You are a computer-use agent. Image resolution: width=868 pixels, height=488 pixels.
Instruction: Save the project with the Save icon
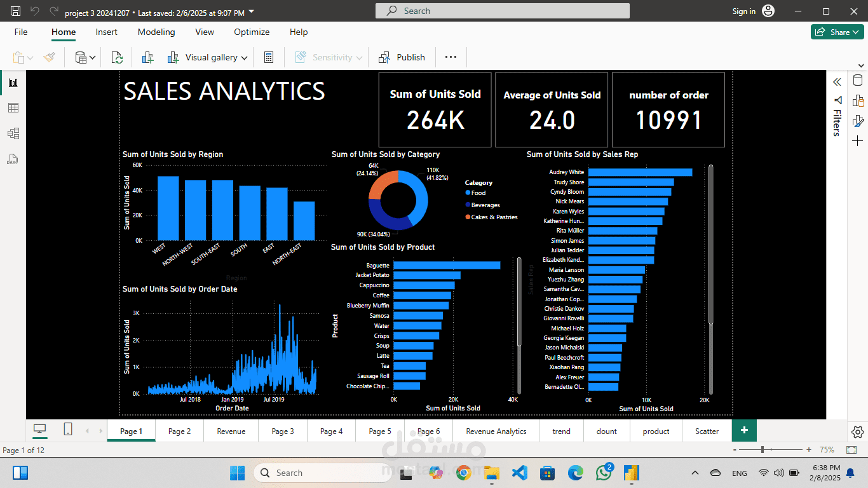point(16,11)
